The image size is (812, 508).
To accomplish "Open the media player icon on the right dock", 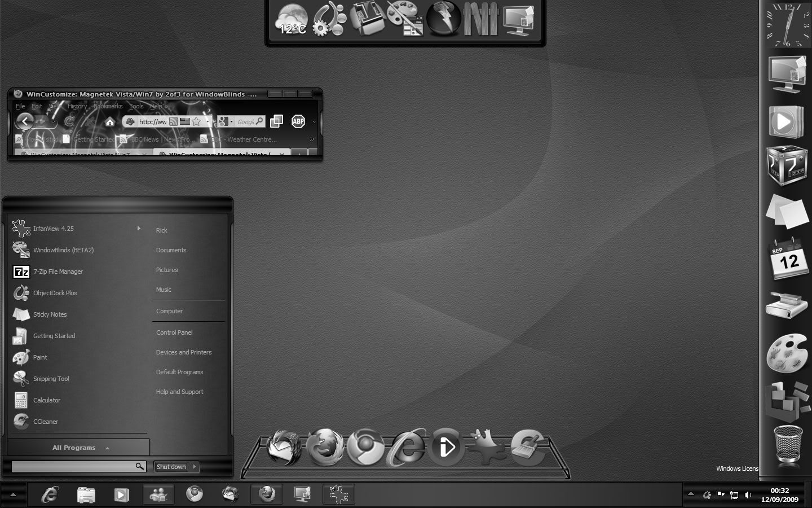I will (x=787, y=121).
